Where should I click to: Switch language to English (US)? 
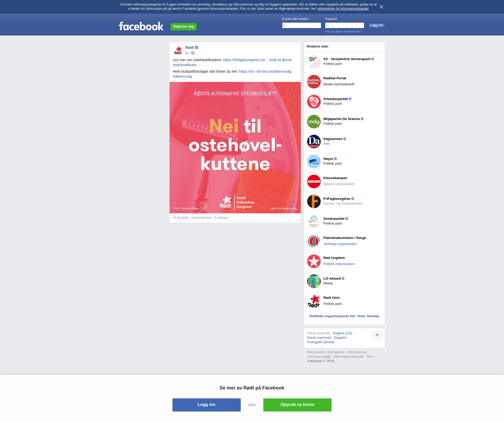pos(343,333)
